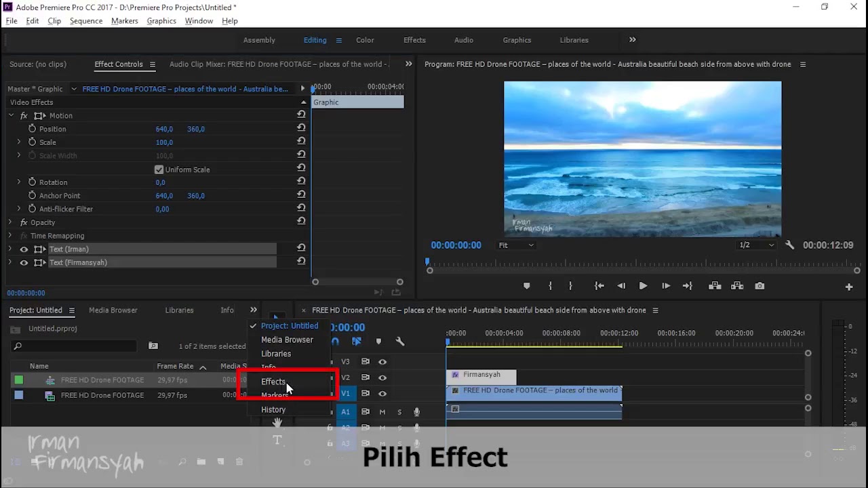Screen dimensions: 868x488
Task: Mute audio track A1
Action: click(x=382, y=412)
